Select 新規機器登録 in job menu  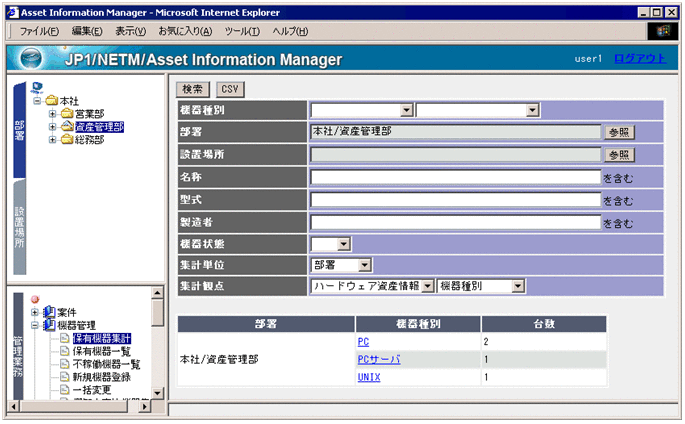click(101, 377)
